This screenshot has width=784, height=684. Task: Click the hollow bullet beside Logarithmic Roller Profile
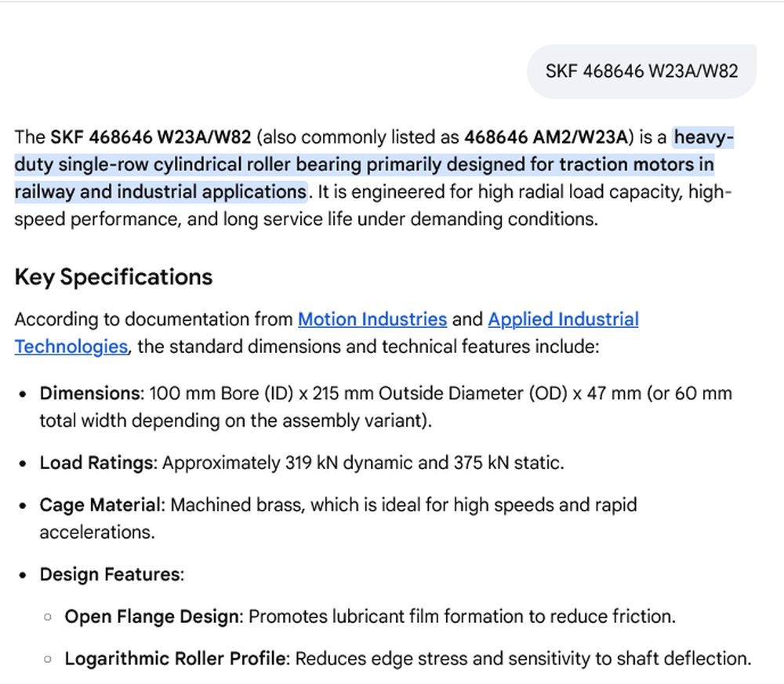pyautogui.click(x=48, y=659)
